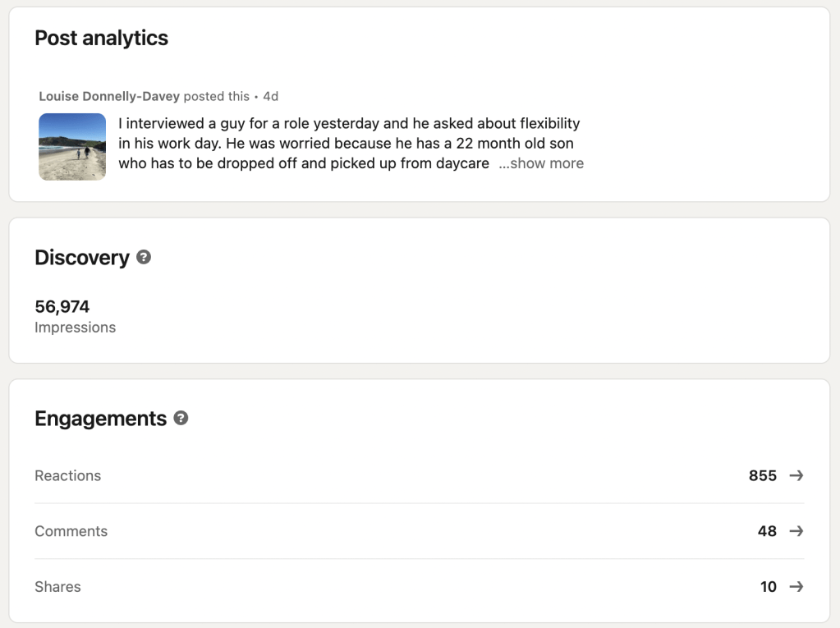This screenshot has height=628, width=840.
Task: Open Louise Donnelly-Davey's profile name link
Action: [x=109, y=96]
